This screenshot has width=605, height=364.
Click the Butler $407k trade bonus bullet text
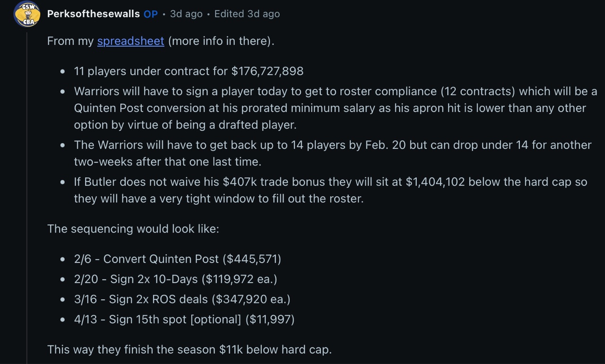(x=330, y=190)
